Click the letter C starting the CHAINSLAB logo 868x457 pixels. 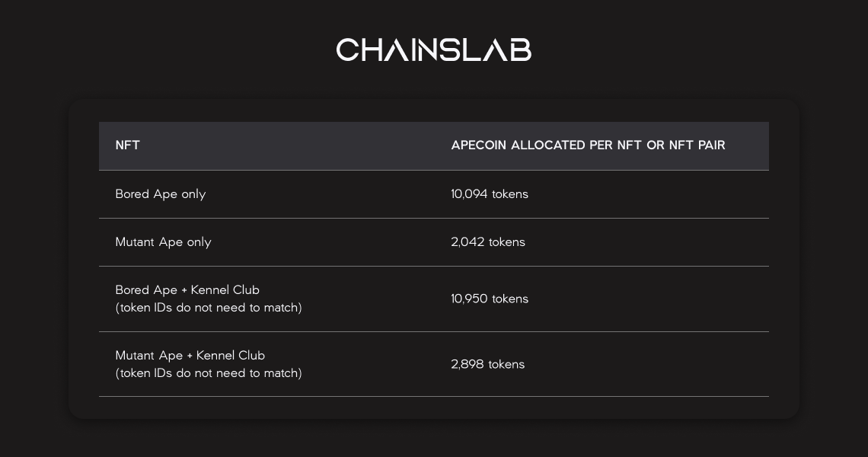348,50
